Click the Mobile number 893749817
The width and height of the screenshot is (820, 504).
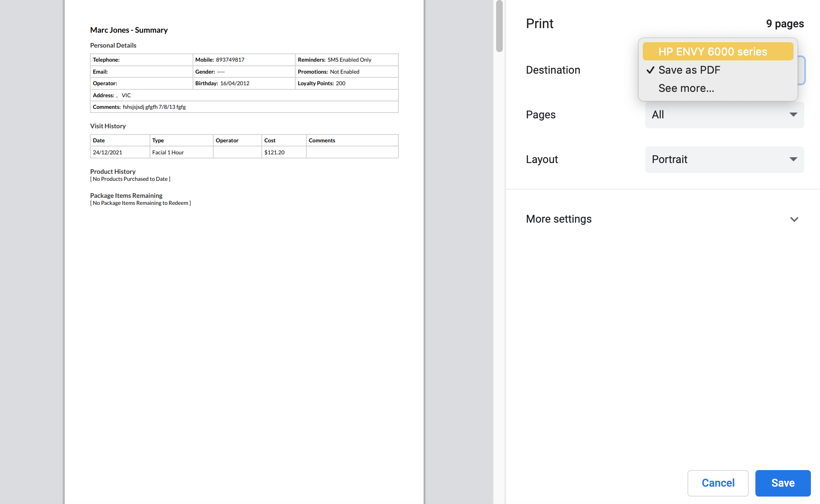coord(230,60)
